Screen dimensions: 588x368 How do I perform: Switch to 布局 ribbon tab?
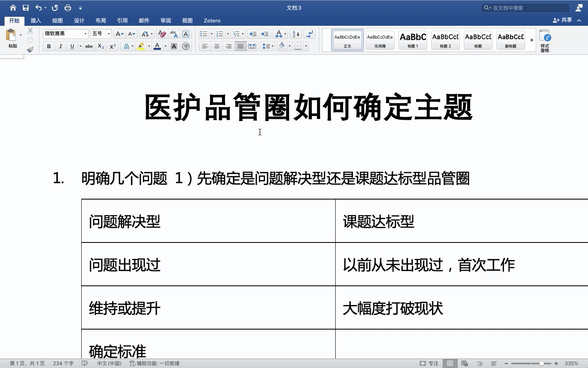[x=101, y=20]
